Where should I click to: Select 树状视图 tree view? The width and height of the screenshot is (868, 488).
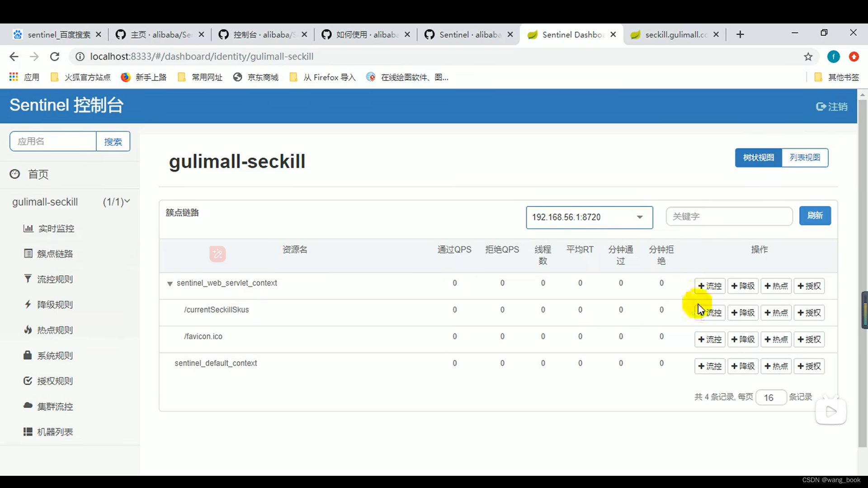(759, 158)
